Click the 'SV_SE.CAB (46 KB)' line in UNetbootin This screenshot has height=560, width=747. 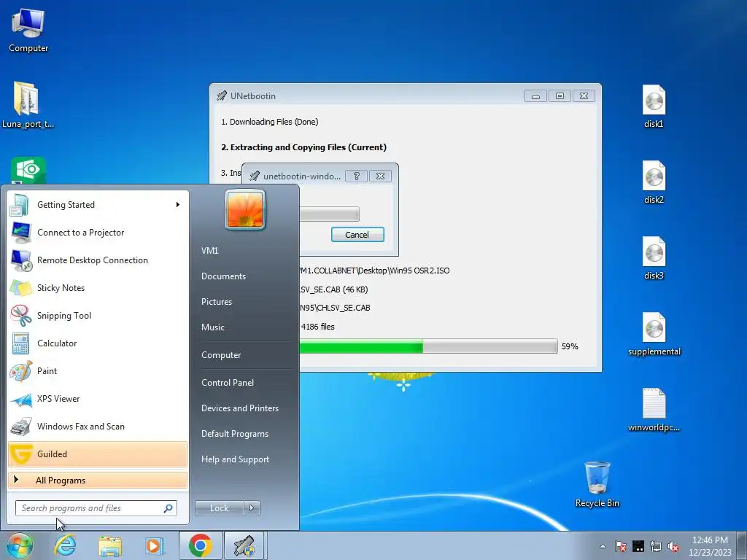click(x=334, y=289)
